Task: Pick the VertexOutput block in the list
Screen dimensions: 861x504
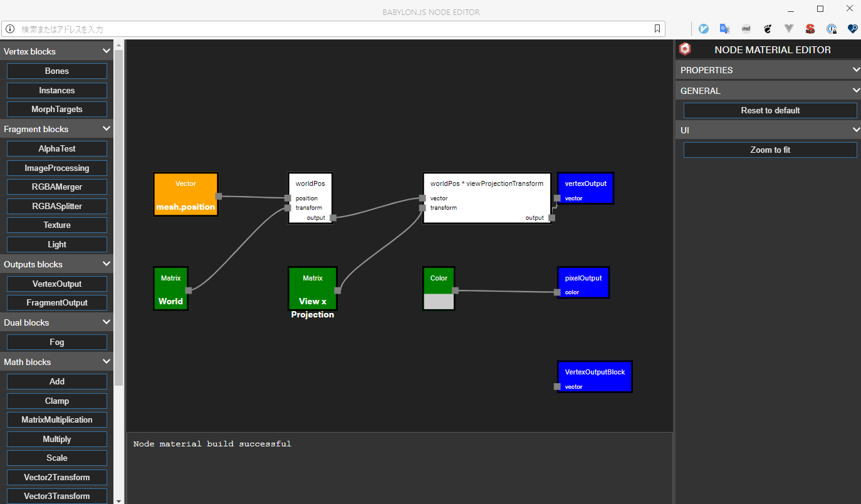Action: (57, 284)
